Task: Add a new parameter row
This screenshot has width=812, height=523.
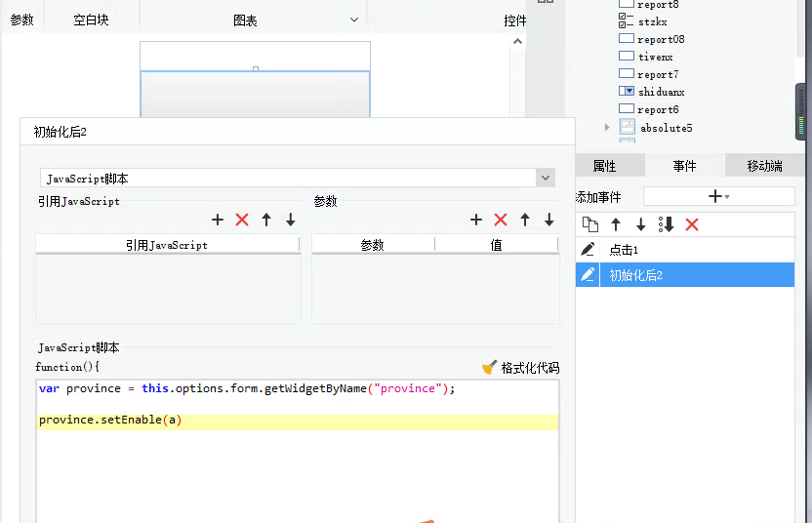Action: [x=476, y=220]
